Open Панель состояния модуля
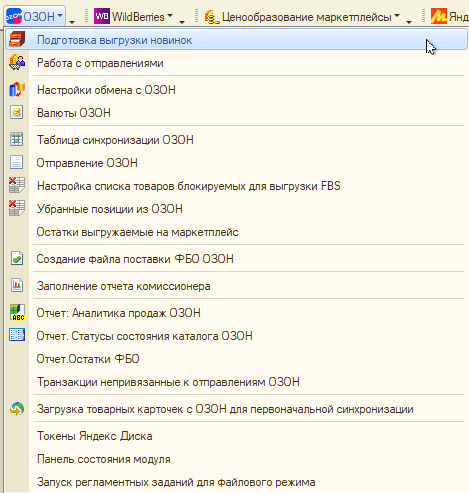 pos(104,459)
